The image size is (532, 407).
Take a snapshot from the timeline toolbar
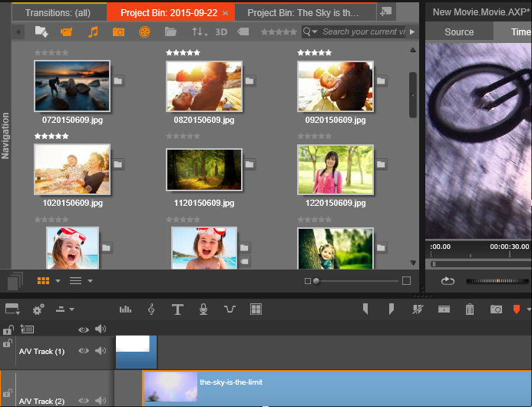point(496,309)
